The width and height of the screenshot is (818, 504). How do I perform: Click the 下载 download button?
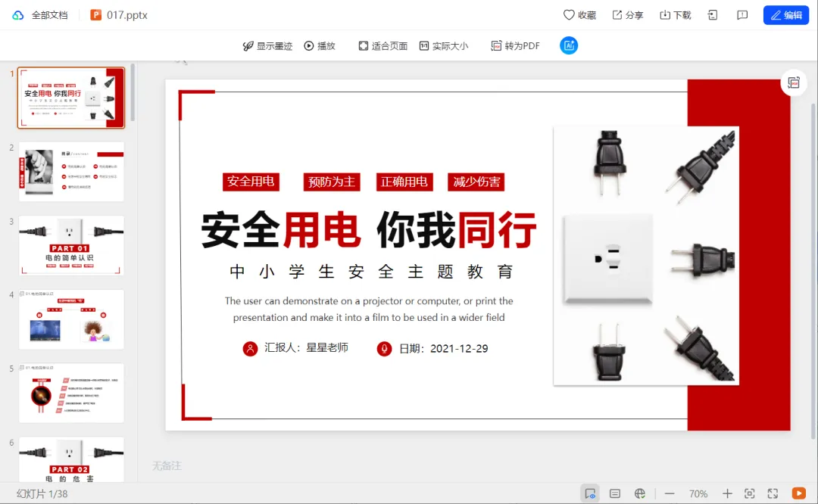675,15
